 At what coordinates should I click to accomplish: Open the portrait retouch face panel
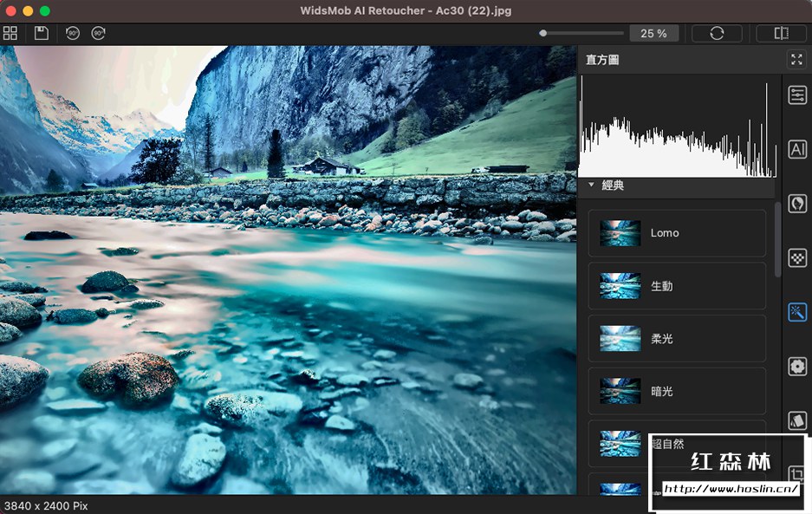point(797,204)
